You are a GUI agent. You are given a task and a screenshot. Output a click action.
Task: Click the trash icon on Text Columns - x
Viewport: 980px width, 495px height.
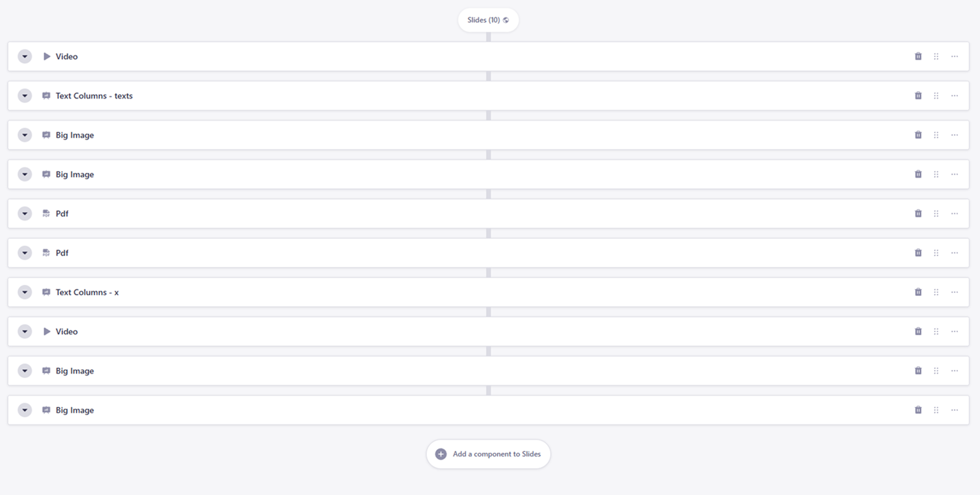click(x=918, y=292)
